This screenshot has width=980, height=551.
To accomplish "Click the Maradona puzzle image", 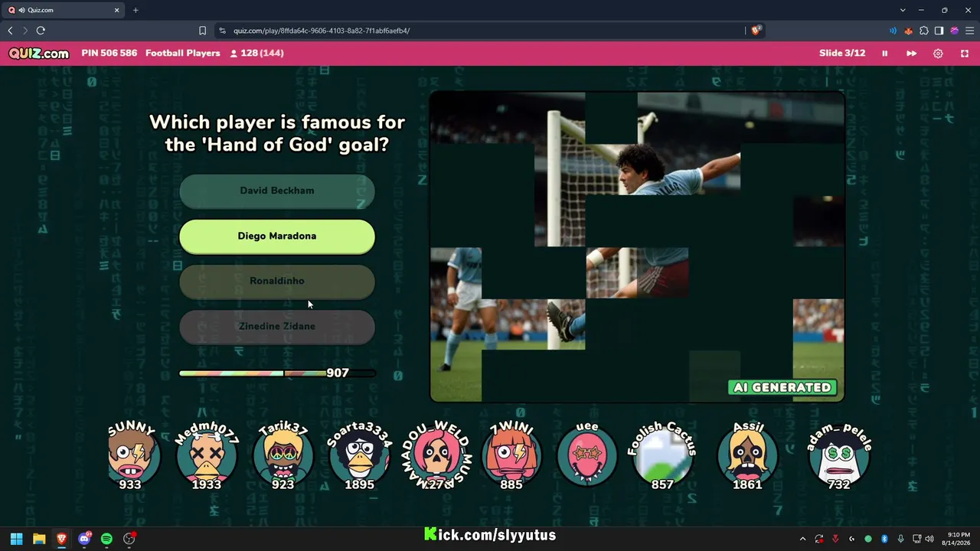I will [x=637, y=246].
